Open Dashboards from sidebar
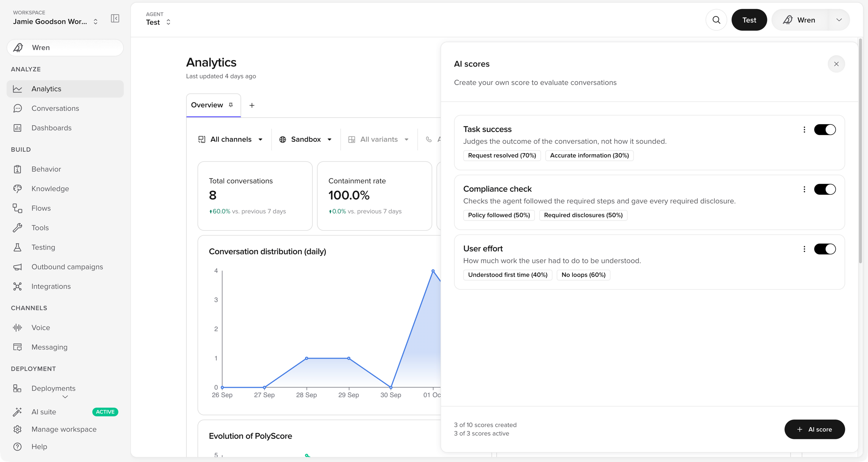Image resolution: width=868 pixels, height=462 pixels. (65, 128)
